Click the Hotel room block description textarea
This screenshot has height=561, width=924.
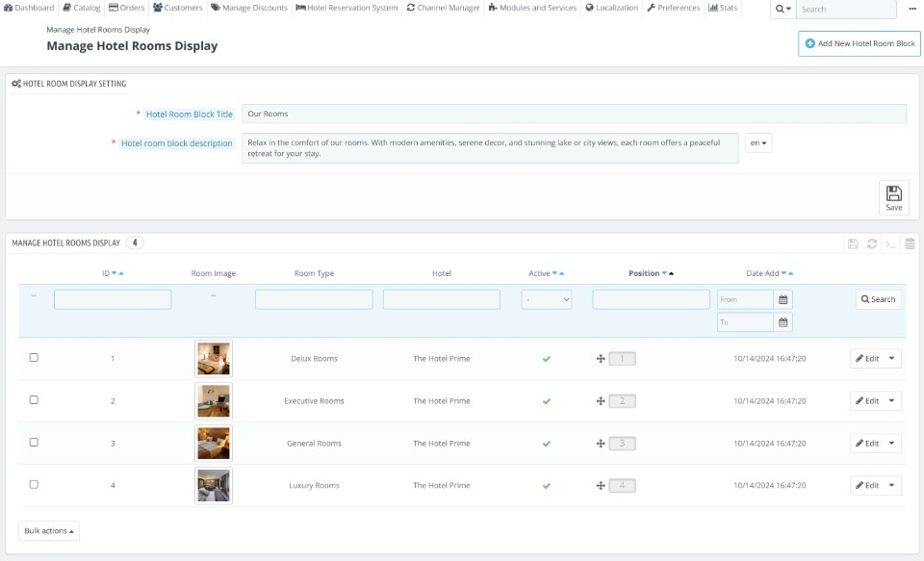(x=490, y=148)
